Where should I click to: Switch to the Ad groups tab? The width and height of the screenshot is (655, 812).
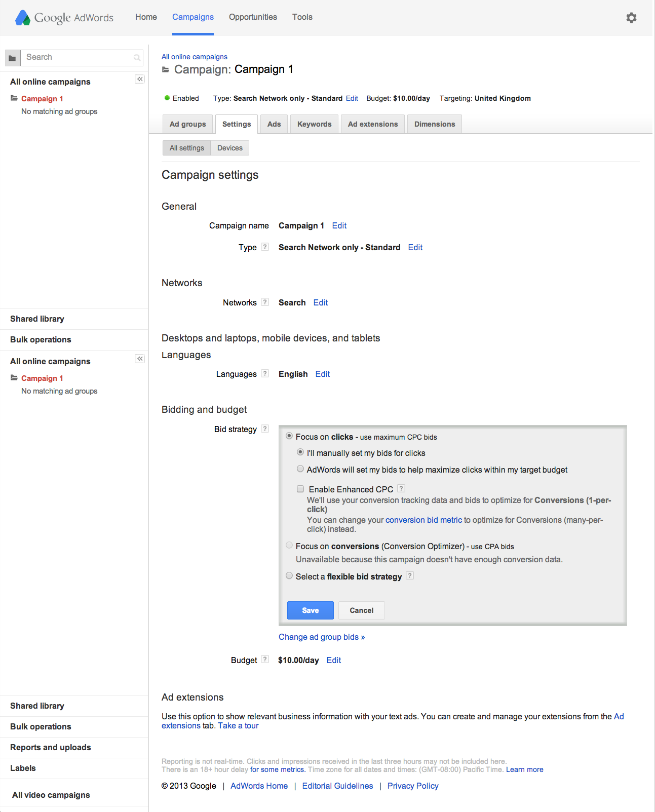pyautogui.click(x=188, y=124)
